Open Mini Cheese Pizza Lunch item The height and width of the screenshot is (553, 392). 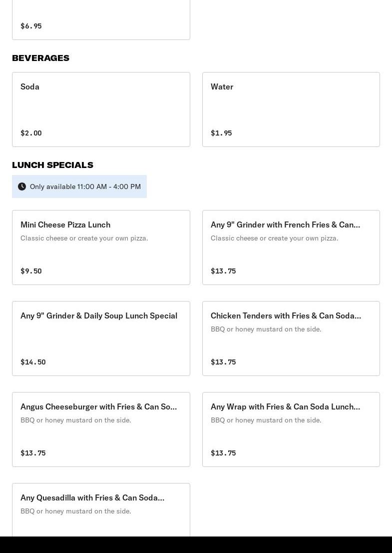tap(101, 247)
